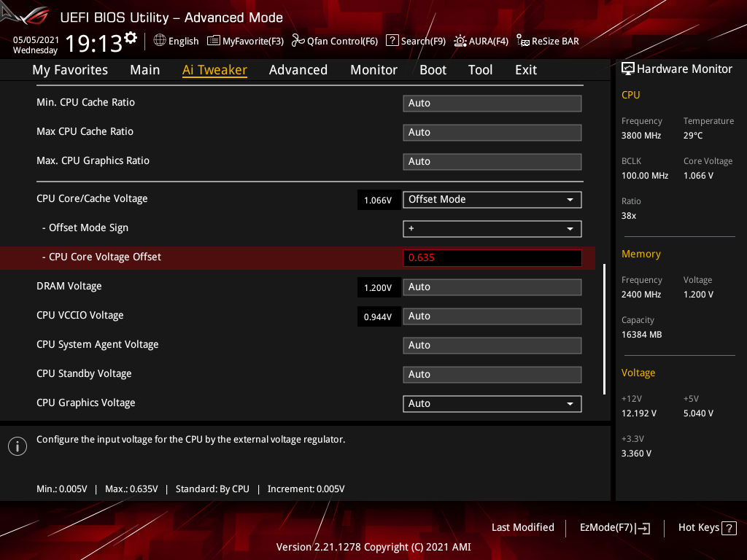Go to the Advanced tab

point(298,70)
